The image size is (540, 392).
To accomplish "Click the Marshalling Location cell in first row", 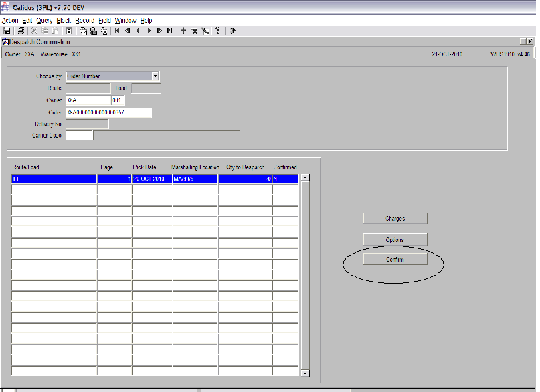I will pos(195,179).
